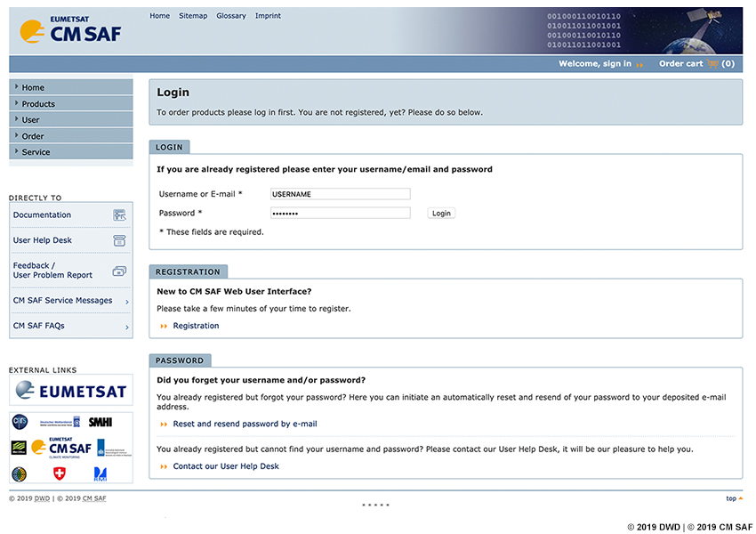The width and height of the screenshot is (756, 534).
Task: Select the LOGIN section tab
Action: coord(169,147)
